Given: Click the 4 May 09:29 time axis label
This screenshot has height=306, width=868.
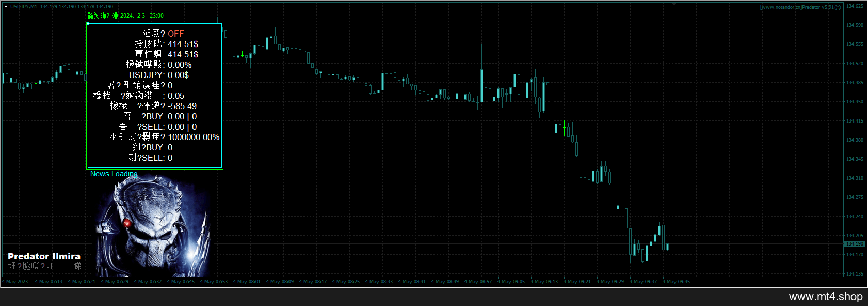Looking at the screenshot, I should 610,282.
